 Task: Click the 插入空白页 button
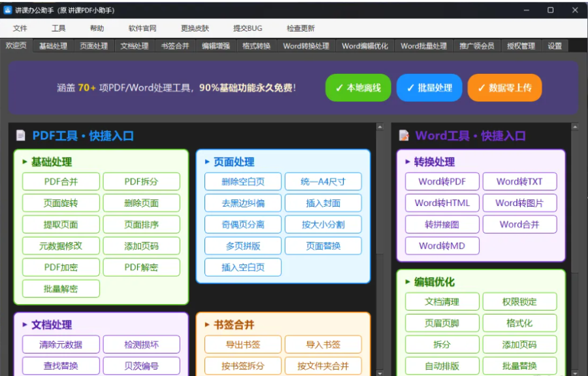point(243,267)
